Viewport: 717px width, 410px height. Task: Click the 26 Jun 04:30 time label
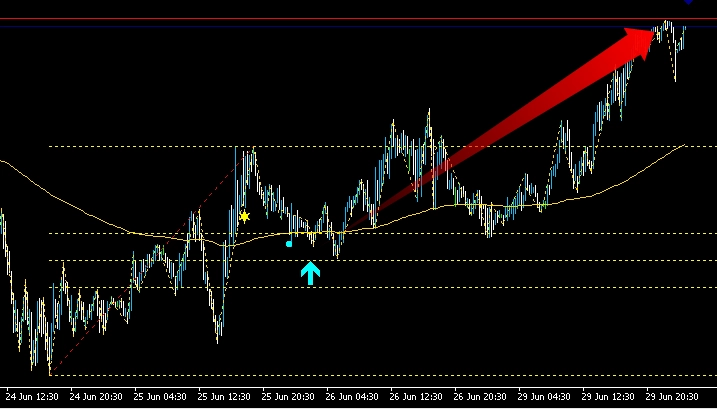[x=352, y=397]
